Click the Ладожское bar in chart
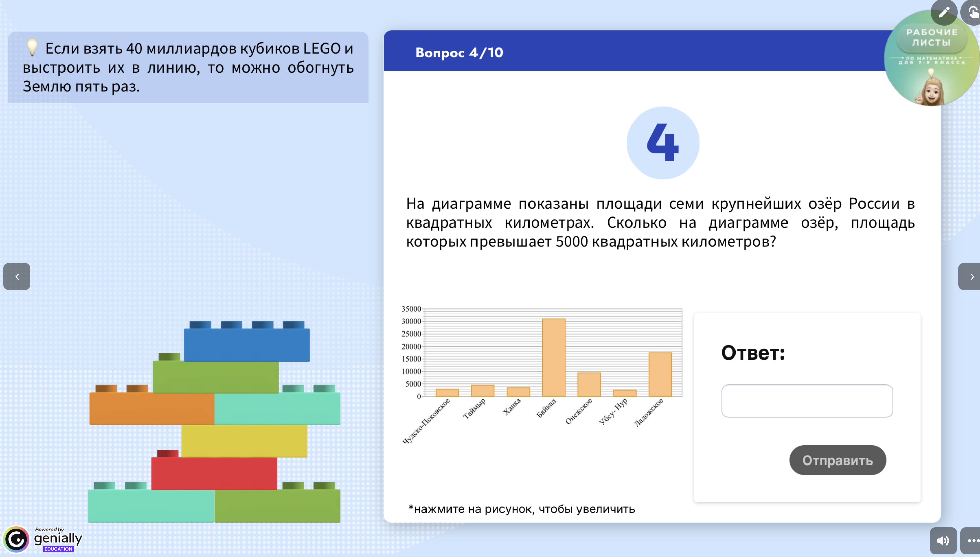 pos(660,374)
